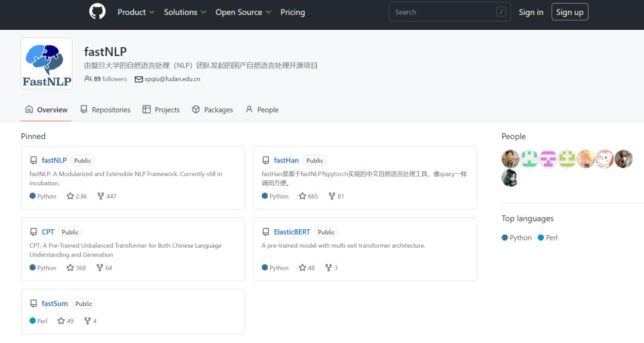Expand the Product dropdown menu
Screen dimensions: 644x343
pos(136,12)
